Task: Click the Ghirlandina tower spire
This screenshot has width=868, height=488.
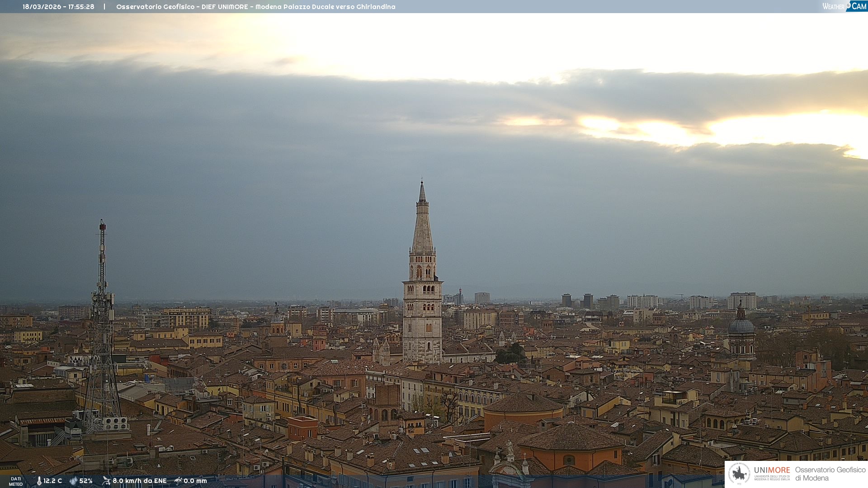Action: coord(422,221)
